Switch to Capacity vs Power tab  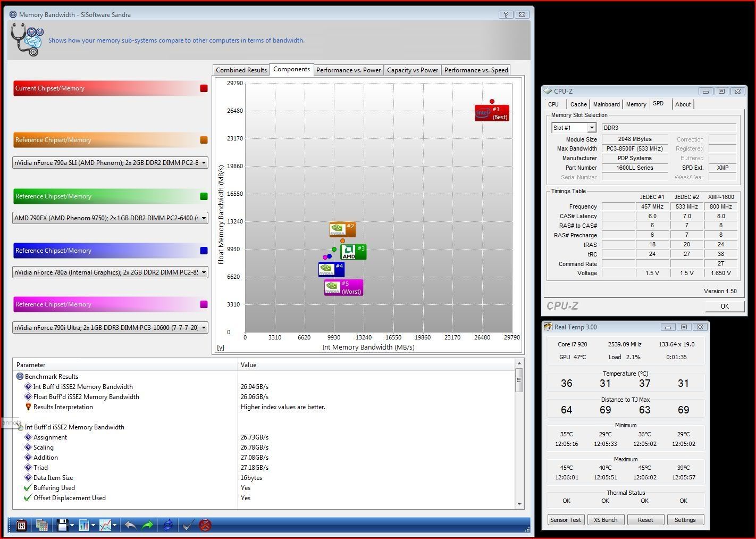tap(413, 70)
